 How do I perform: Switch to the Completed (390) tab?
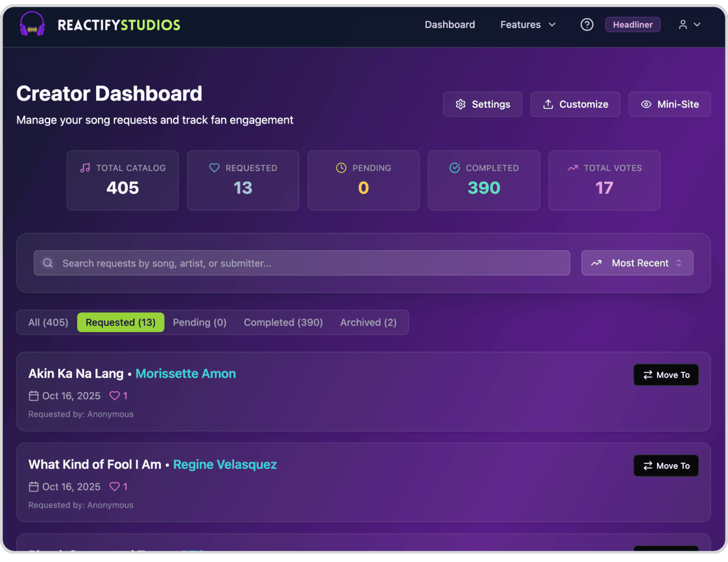coord(283,322)
